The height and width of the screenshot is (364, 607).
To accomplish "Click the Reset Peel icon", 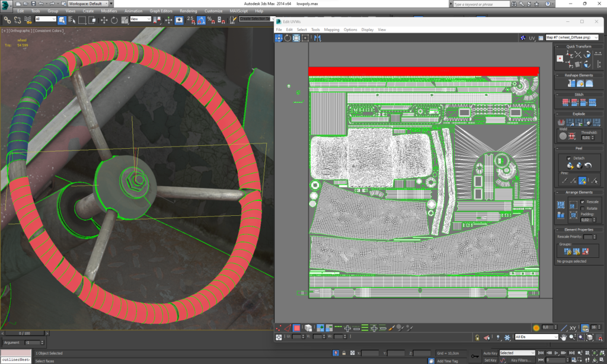I will click(587, 166).
